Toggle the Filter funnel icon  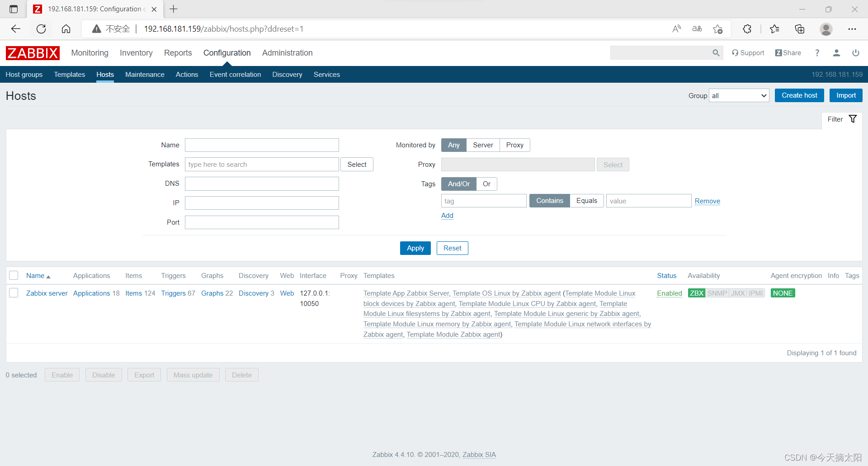click(x=853, y=119)
